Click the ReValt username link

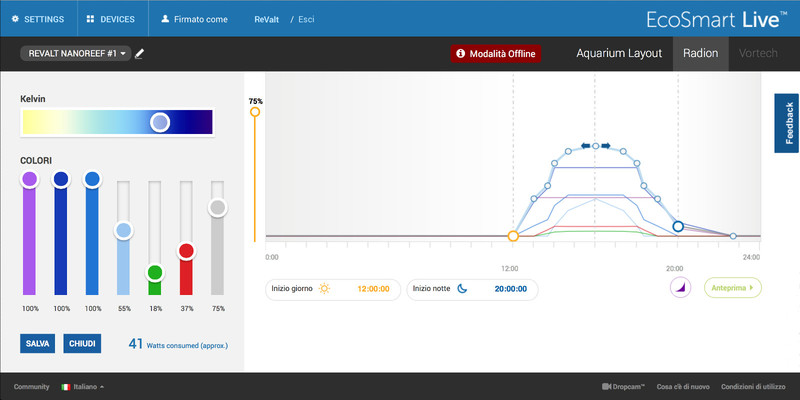[x=266, y=19]
